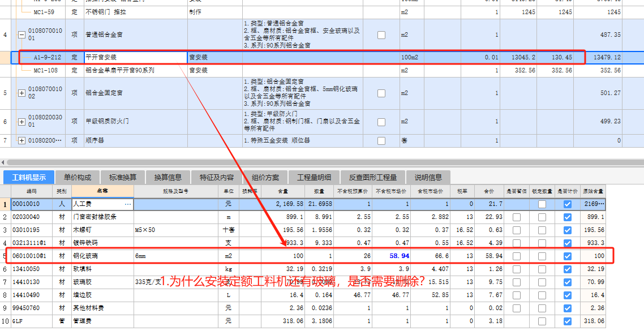Tick the checkbox in 甲级钢质防火门 row
Screen dimensions: 644x331
pos(381,122)
